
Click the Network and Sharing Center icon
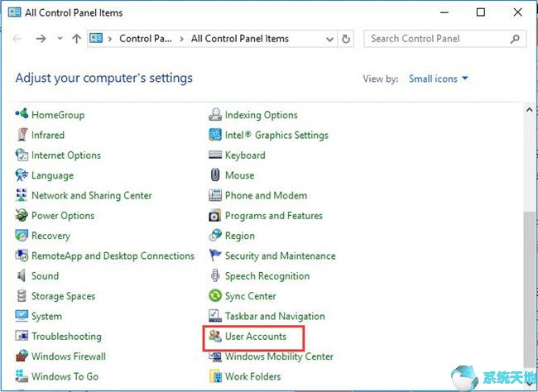tap(22, 195)
